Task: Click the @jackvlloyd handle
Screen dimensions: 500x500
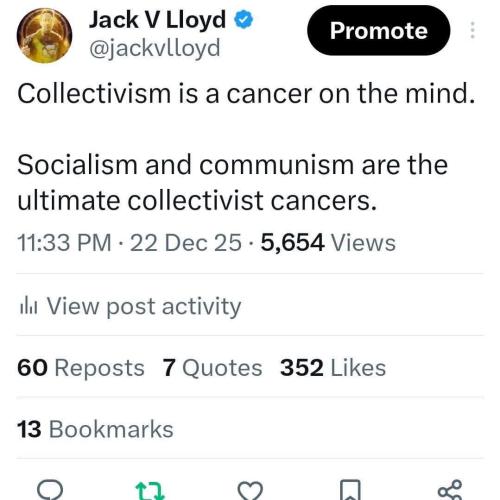Action: point(155,48)
